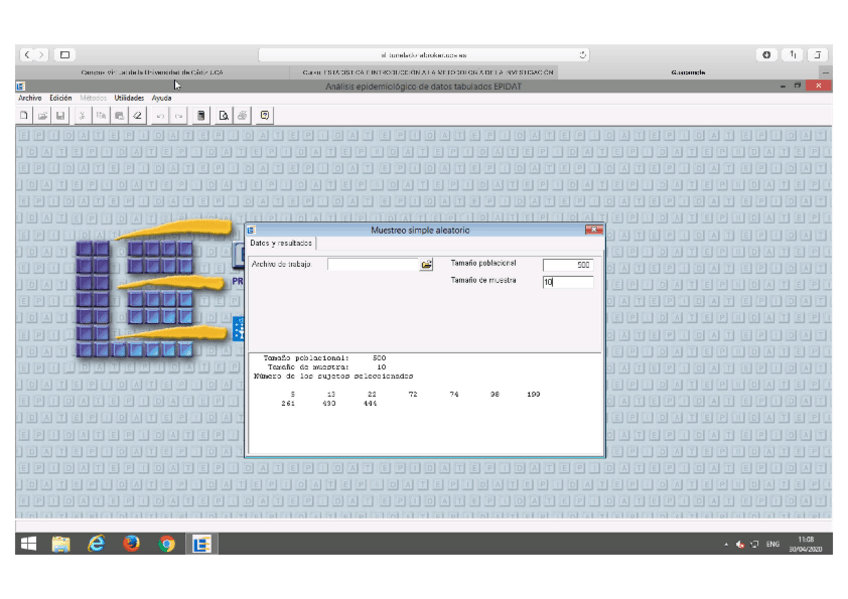Close the Muestreo simple aleatorio dialog
The width and height of the screenshot is (848, 599).
tap(593, 230)
